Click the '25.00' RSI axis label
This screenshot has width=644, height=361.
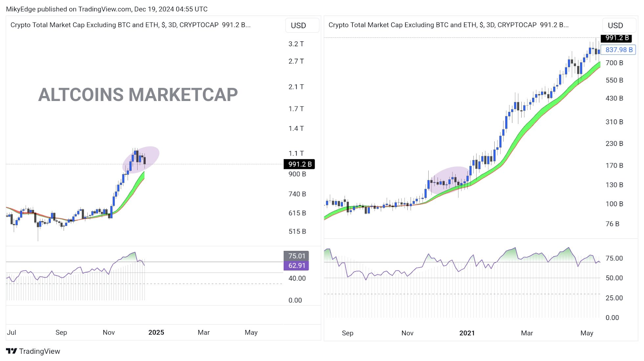pyautogui.click(x=614, y=298)
